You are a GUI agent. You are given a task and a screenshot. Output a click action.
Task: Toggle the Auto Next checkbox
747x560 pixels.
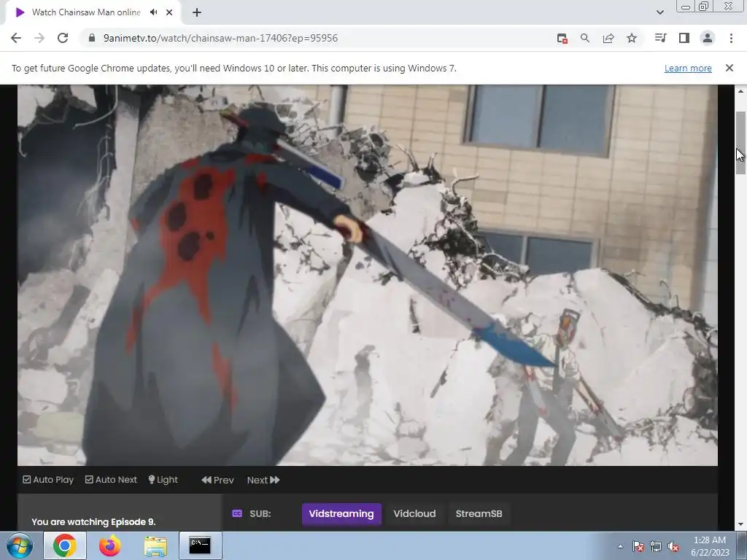point(89,480)
